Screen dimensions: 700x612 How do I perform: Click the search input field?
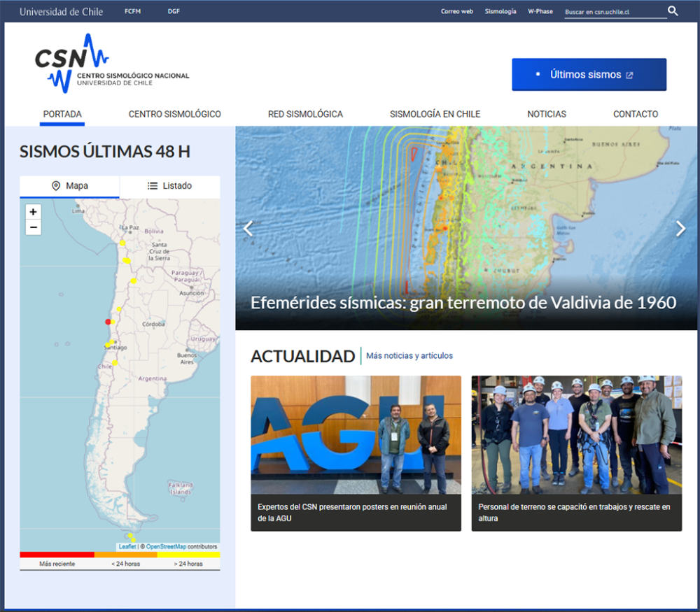(x=614, y=12)
